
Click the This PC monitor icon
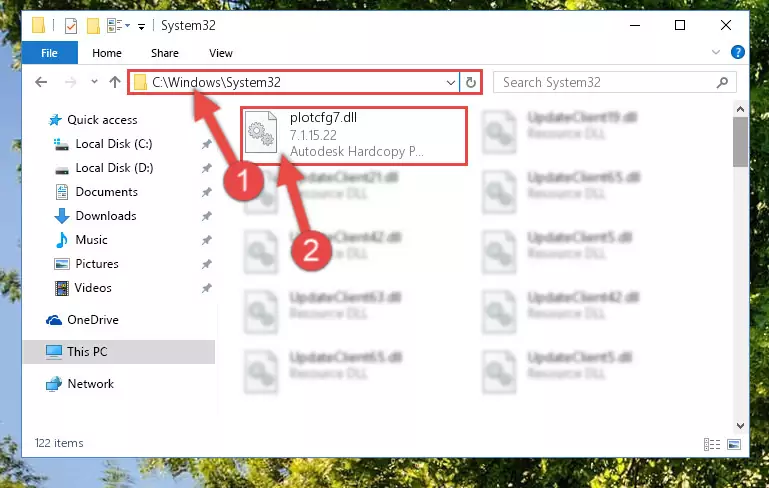[54, 352]
